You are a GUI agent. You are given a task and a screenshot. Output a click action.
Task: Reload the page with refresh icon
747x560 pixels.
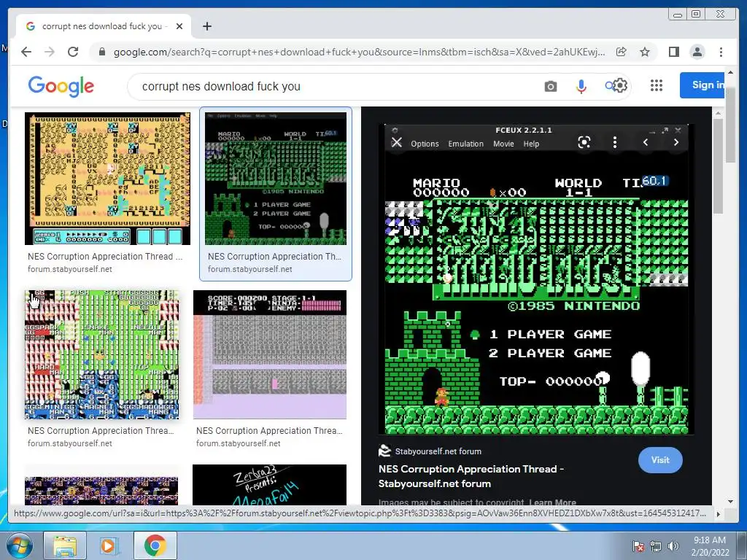tap(73, 52)
